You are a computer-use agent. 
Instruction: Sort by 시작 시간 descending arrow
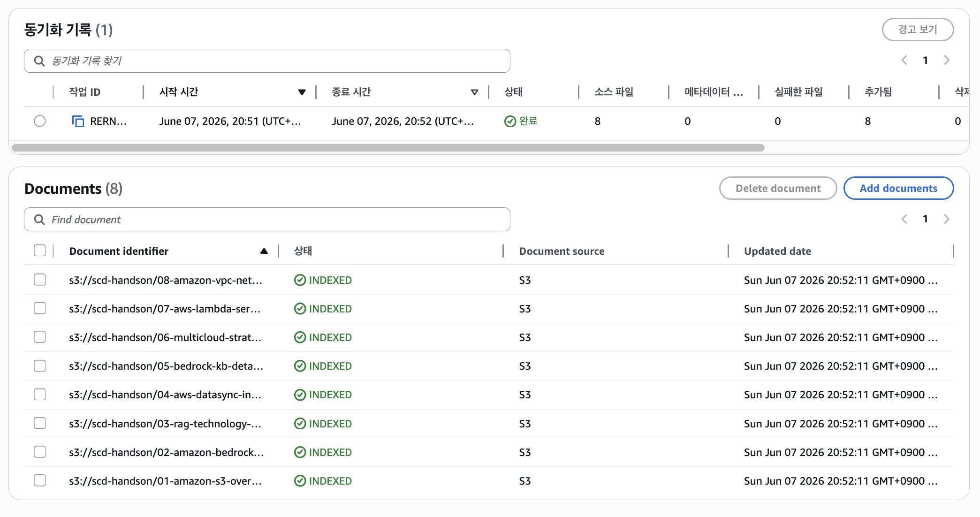click(302, 92)
